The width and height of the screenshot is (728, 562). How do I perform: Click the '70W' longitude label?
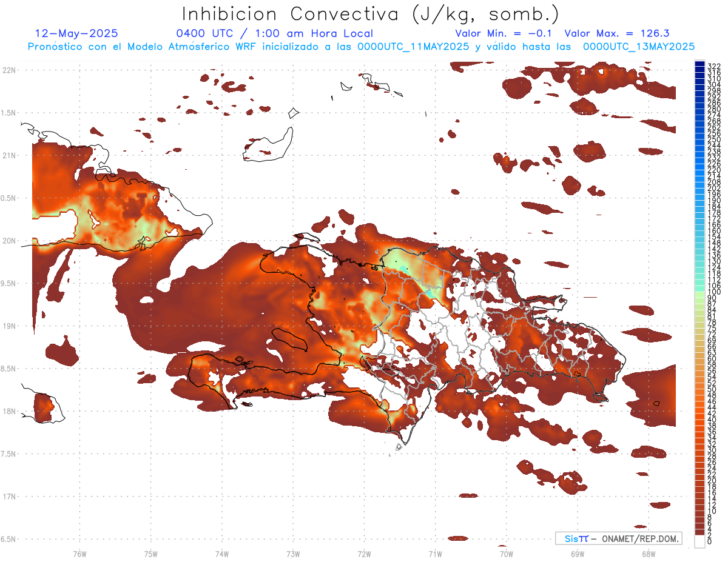506,554
